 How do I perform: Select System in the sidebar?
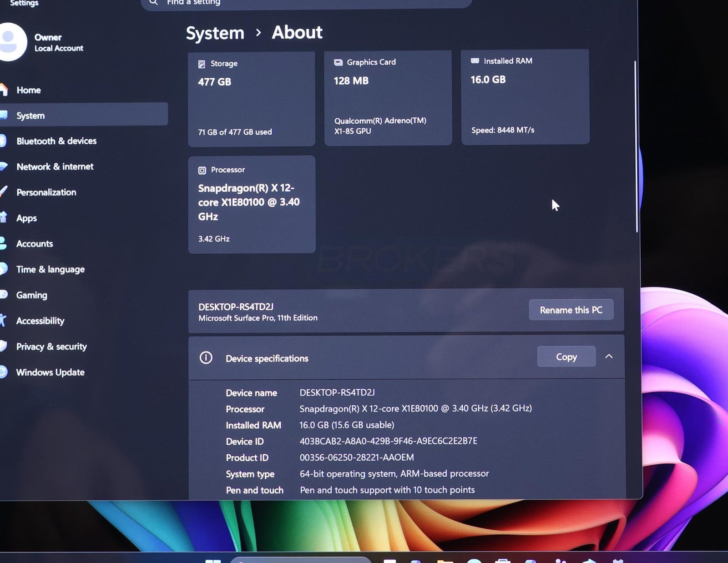(x=84, y=116)
